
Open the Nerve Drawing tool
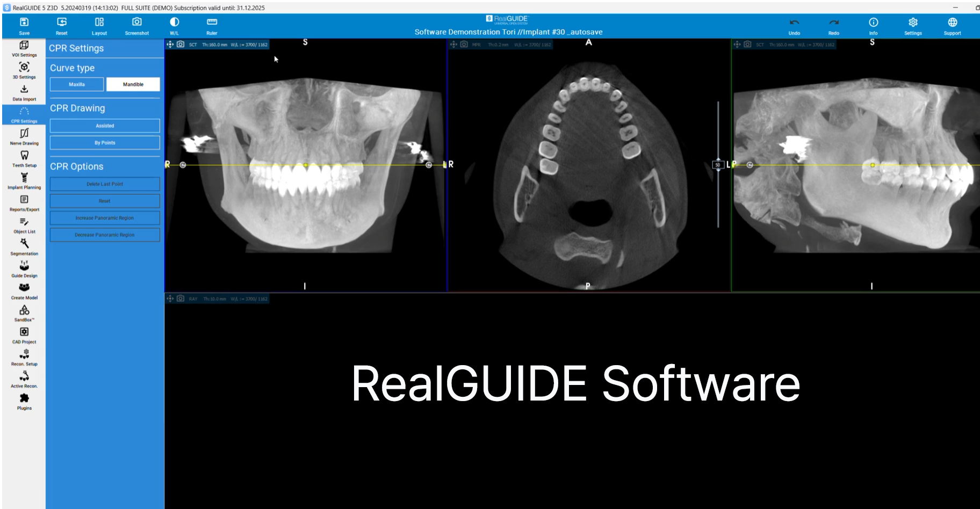pyautogui.click(x=24, y=136)
